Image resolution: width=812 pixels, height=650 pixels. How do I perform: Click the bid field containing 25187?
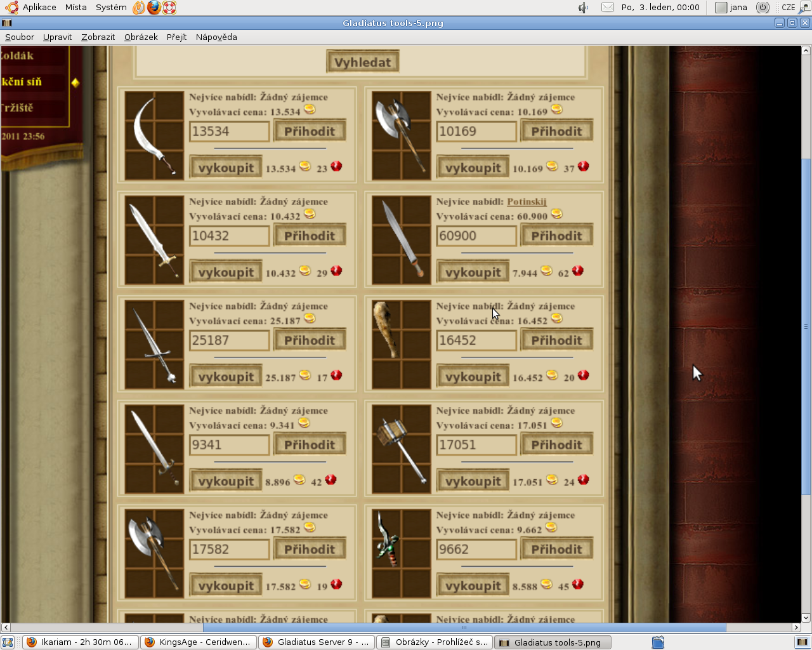click(x=229, y=340)
